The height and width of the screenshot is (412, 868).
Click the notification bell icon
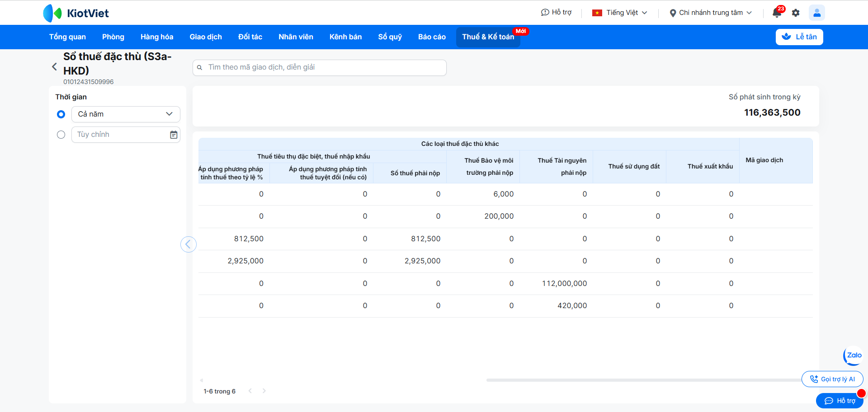[x=777, y=13]
